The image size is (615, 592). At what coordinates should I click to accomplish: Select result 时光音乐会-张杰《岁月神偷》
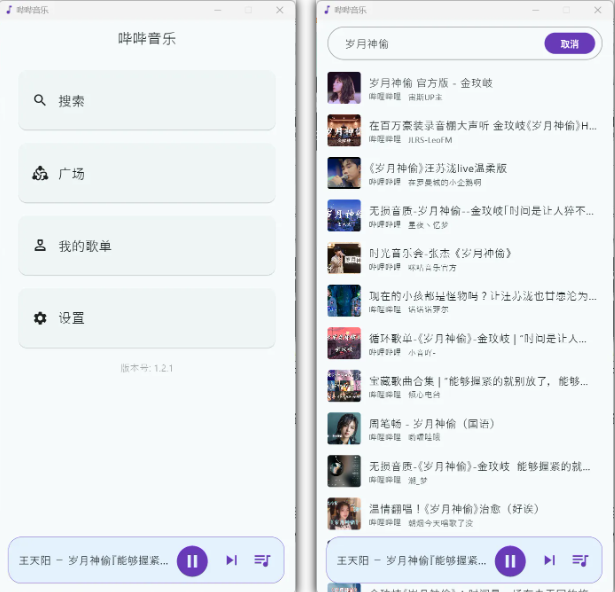click(464, 258)
